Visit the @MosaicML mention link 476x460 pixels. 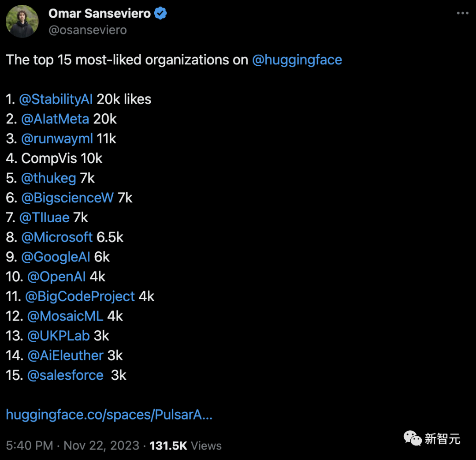point(65,316)
